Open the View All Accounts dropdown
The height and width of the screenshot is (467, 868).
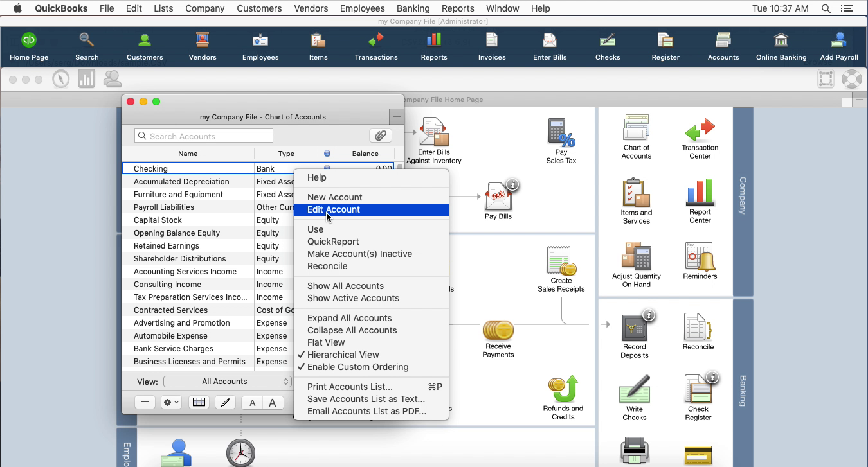coord(228,382)
